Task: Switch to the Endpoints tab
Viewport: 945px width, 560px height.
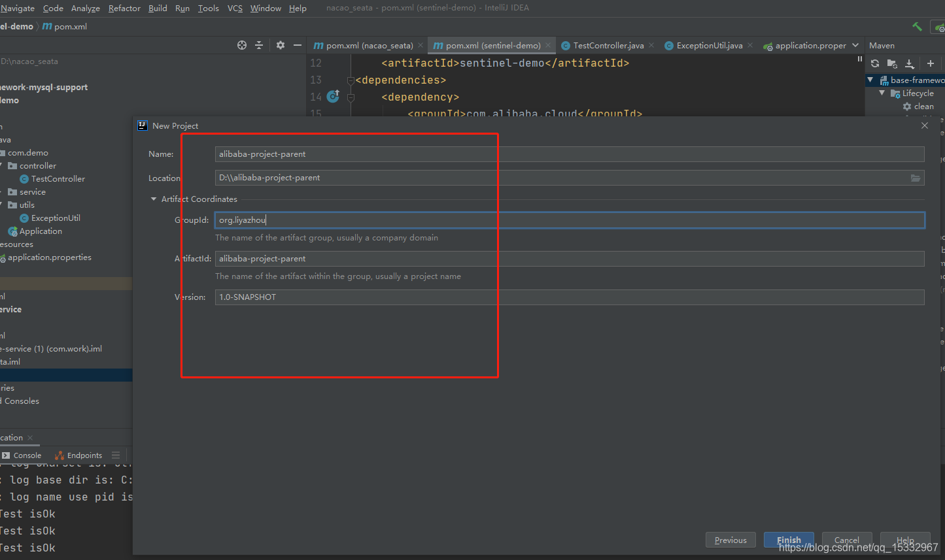Action: click(x=78, y=455)
